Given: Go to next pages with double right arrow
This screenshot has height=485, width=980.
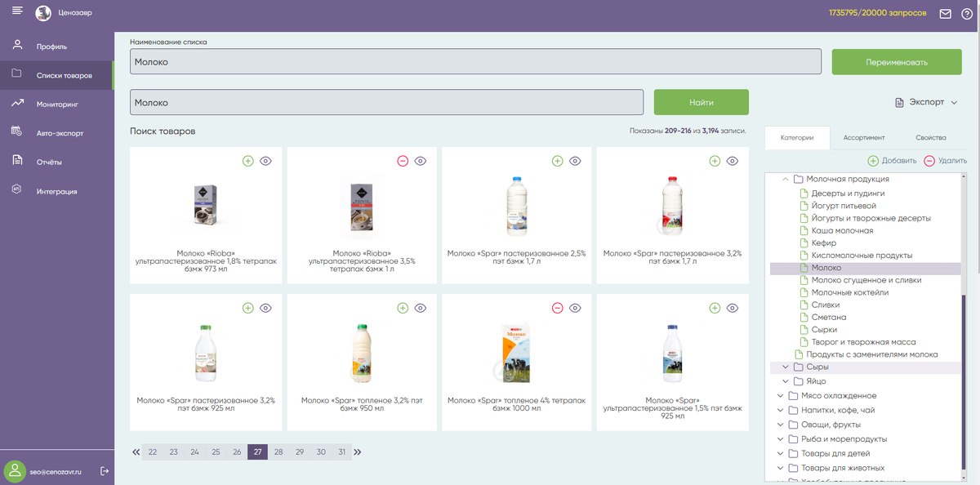Looking at the screenshot, I should coord(358,452).
